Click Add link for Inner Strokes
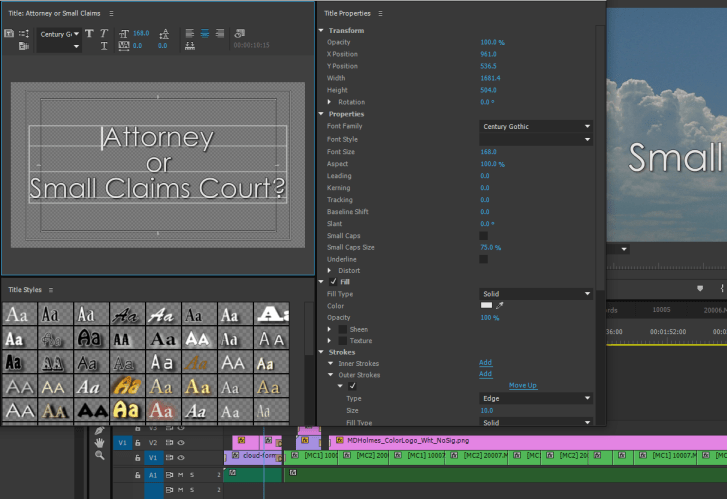 [x=485, y=363]
